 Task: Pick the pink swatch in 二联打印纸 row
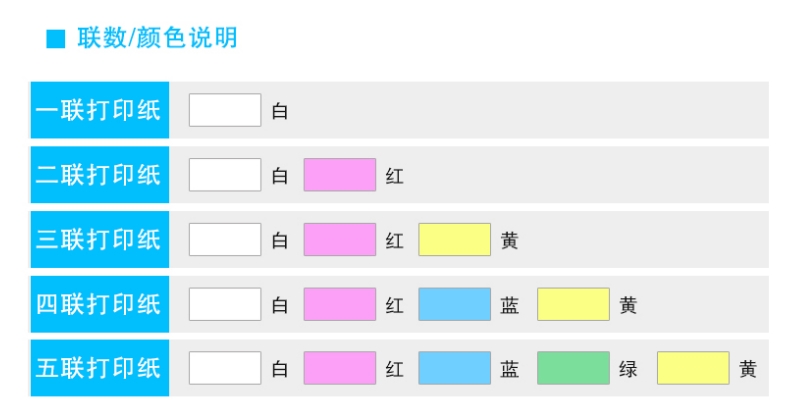(340, 175)
